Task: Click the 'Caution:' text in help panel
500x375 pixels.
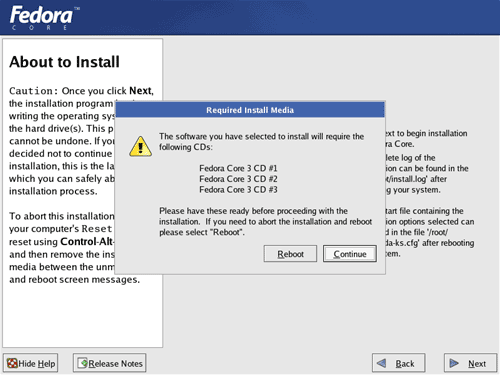Action: coord(34,91)
